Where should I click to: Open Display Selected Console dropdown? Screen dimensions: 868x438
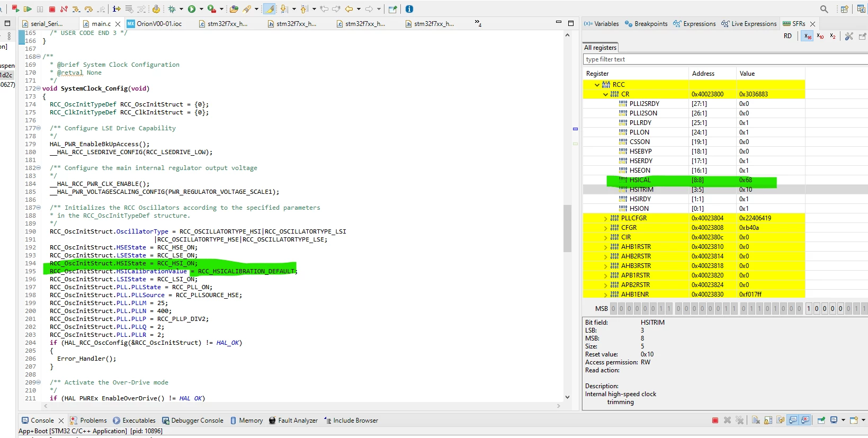843,420
